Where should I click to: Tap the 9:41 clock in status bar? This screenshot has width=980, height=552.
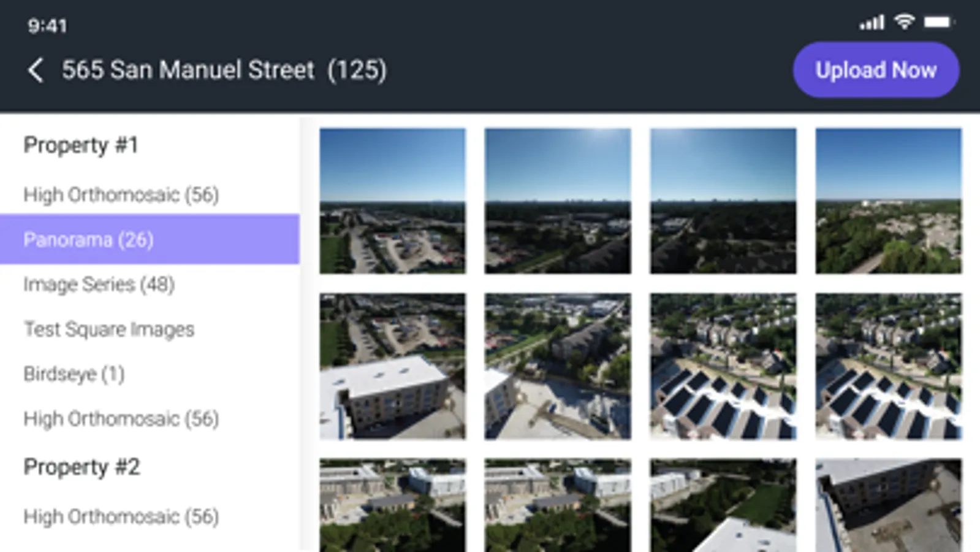pyautogui.click(x=47, y=26)
